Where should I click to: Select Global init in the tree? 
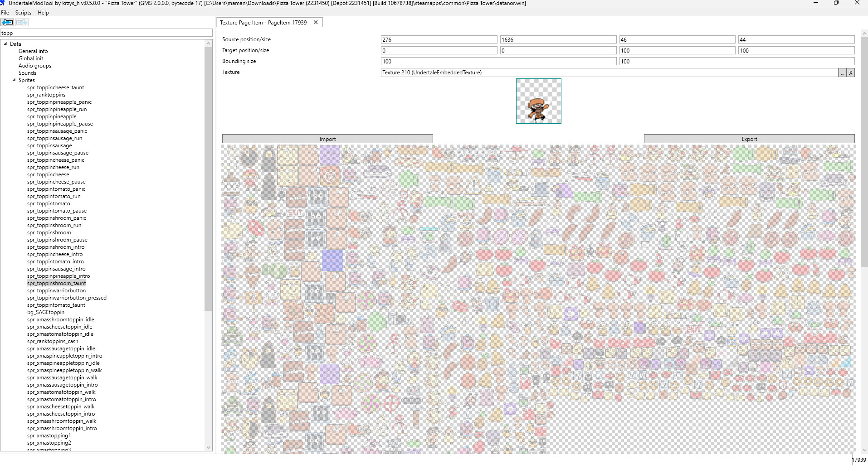point(31,58)
